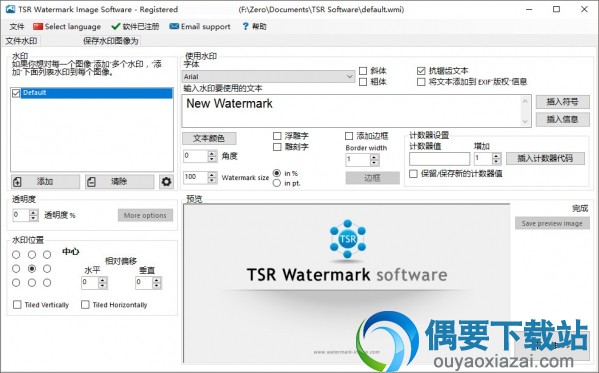Click the 插入信息 insert info button
This screenshot has height=373, width=599.
[562, 119]
